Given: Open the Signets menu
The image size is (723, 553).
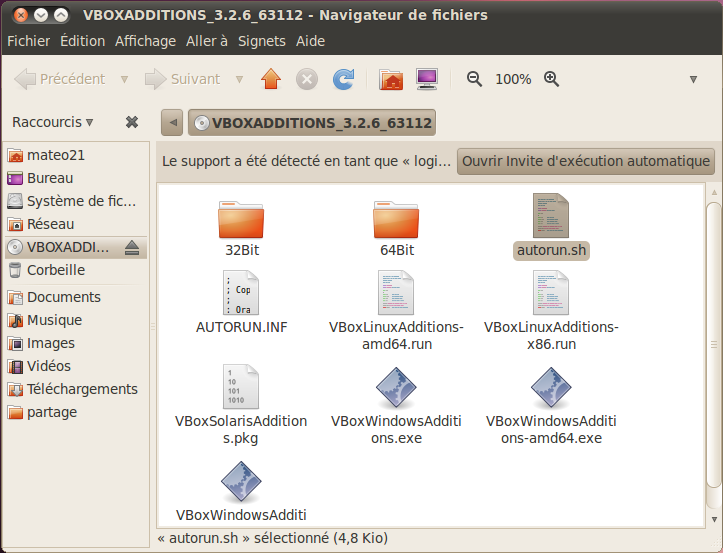Looking at the screenshot, I should pyautogui.click(x=261, y=41).
